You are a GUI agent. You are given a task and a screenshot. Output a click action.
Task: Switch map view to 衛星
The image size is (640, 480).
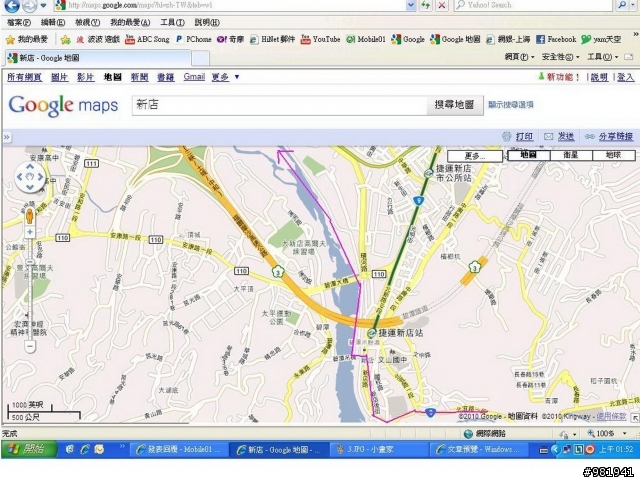pyautogui.click(x=571, y=155)
